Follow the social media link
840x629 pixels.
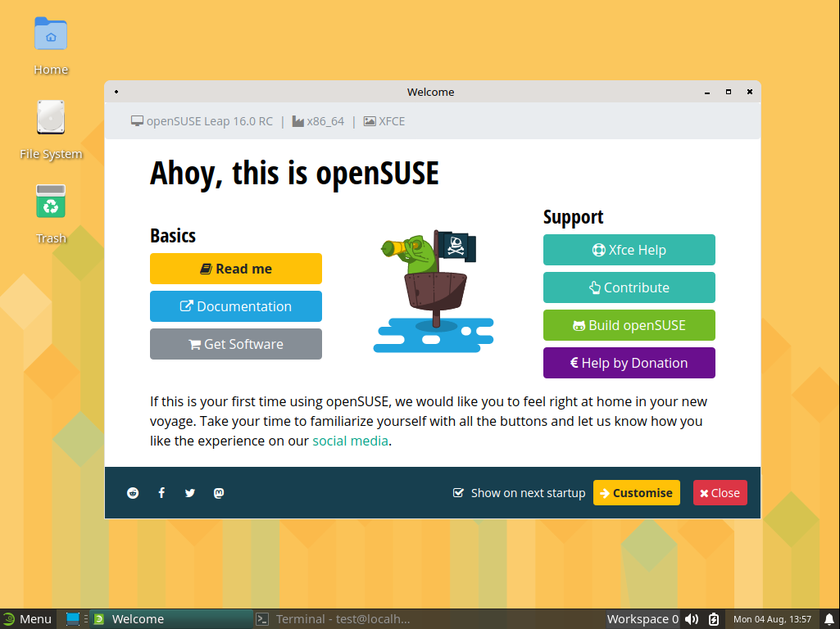349,440
